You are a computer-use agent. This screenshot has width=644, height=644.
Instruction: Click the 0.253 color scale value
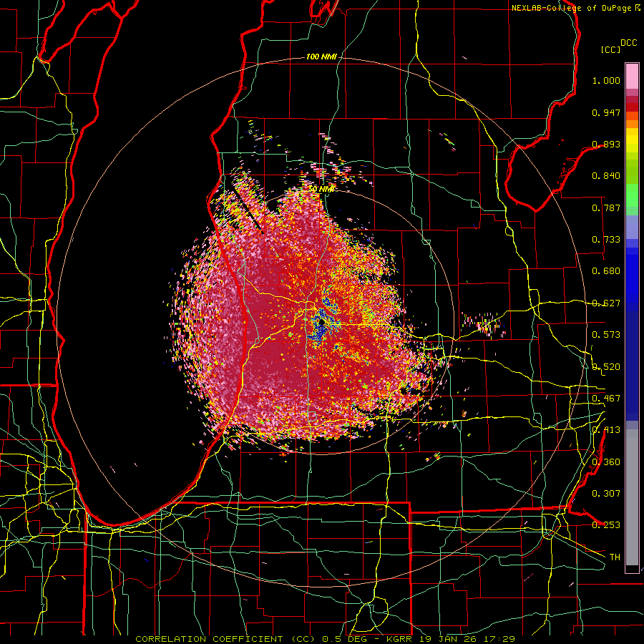tap(606, 525)
